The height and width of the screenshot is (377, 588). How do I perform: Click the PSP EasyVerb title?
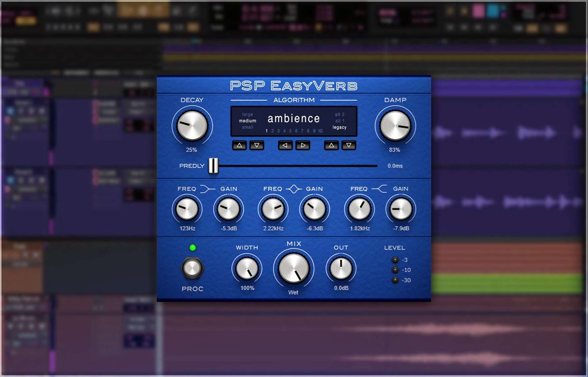tap(294, 86)
